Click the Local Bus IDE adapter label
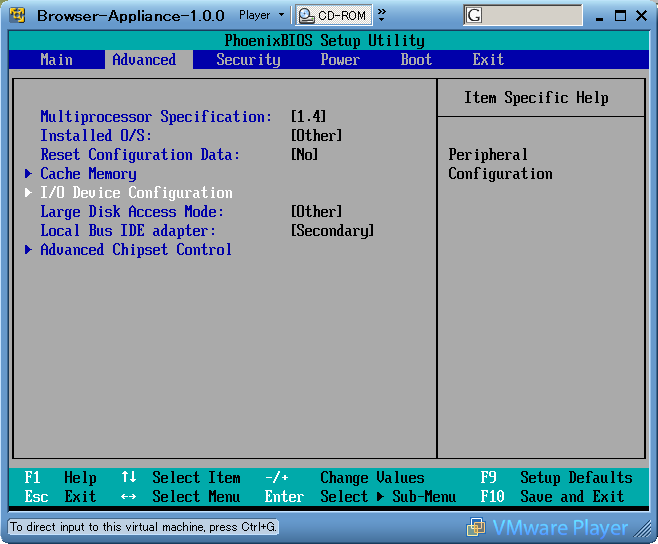 128,230
